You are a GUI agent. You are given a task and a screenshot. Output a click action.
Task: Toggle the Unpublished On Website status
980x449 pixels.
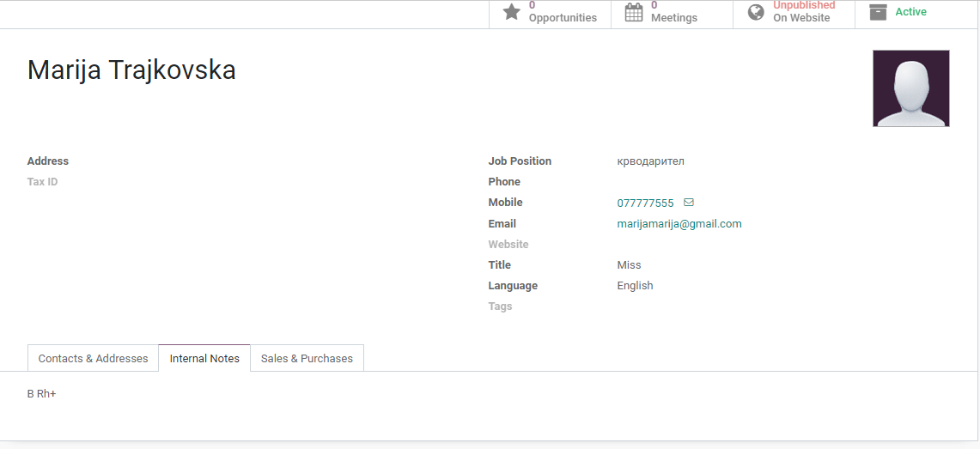click(x=803, y=12)
